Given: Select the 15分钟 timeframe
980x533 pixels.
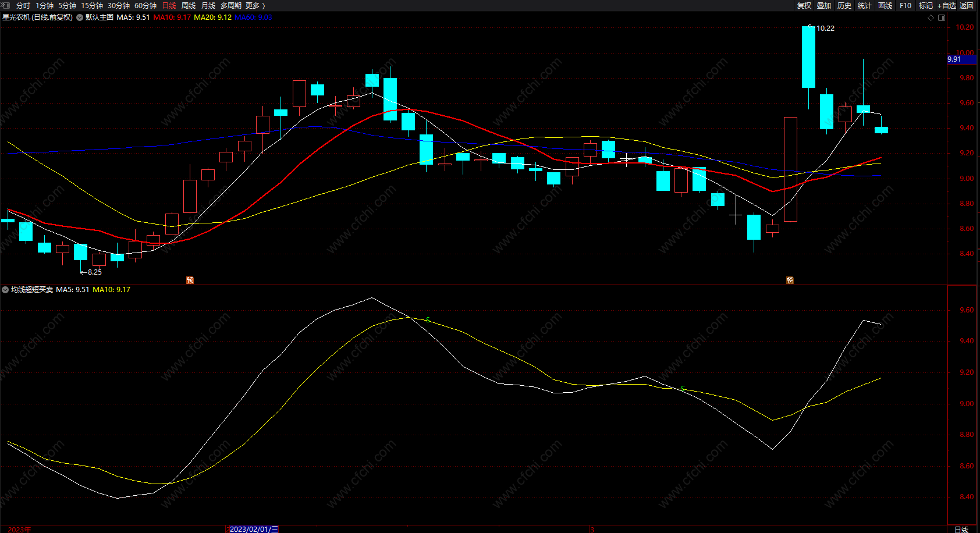Looking at the screenshot, I should coord(92,5).
